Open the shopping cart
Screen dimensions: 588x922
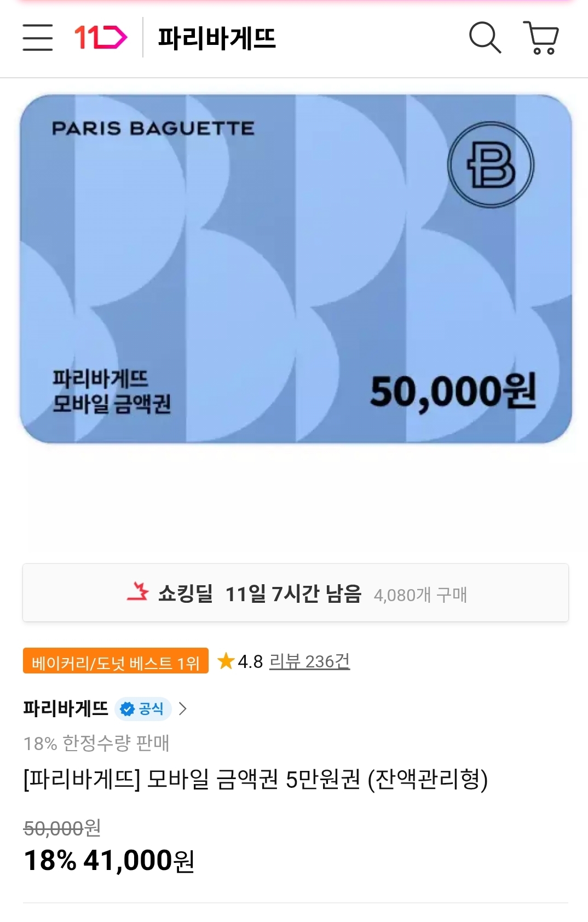coord(541,38)
